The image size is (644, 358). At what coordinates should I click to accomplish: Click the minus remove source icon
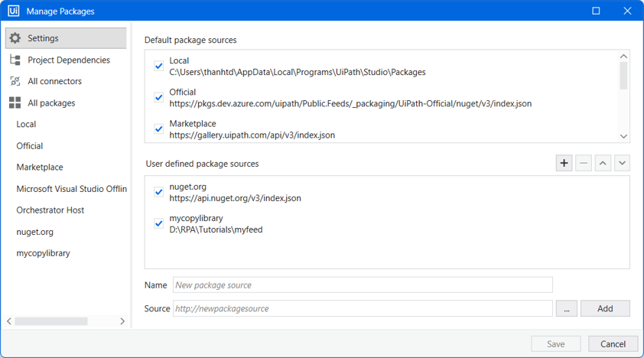click(x=584, y=163)
